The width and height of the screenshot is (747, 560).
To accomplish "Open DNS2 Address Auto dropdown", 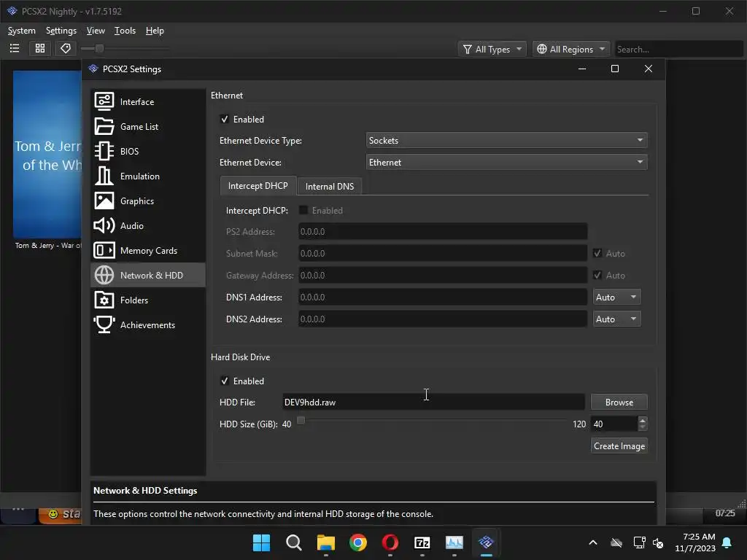I will coord(617,319).
